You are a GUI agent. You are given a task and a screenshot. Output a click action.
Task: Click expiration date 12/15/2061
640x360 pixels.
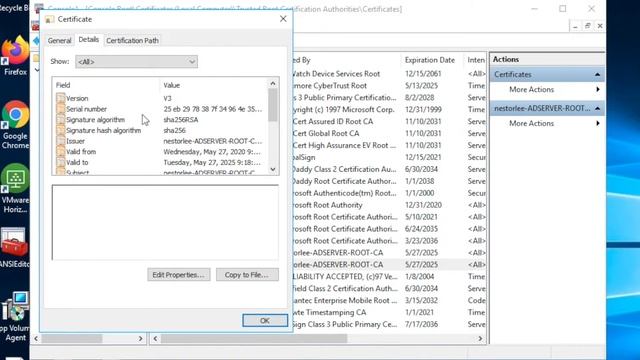pos(423,74)
